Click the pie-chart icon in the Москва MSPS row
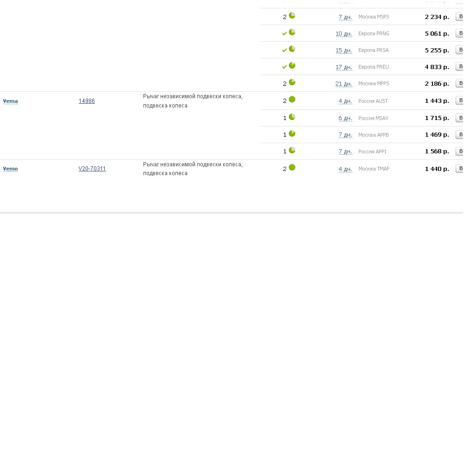This screenshot has width=476, height=461. point(292,15)
